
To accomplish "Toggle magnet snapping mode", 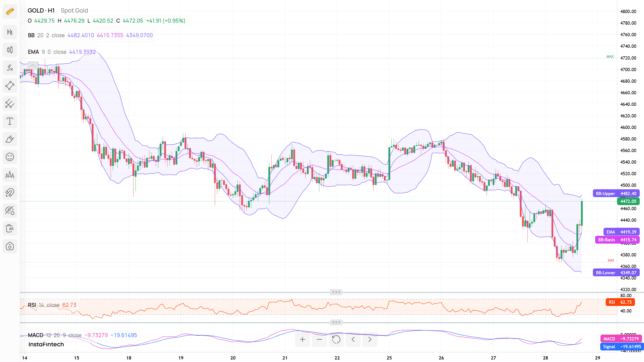I will [x=10, y=193].
